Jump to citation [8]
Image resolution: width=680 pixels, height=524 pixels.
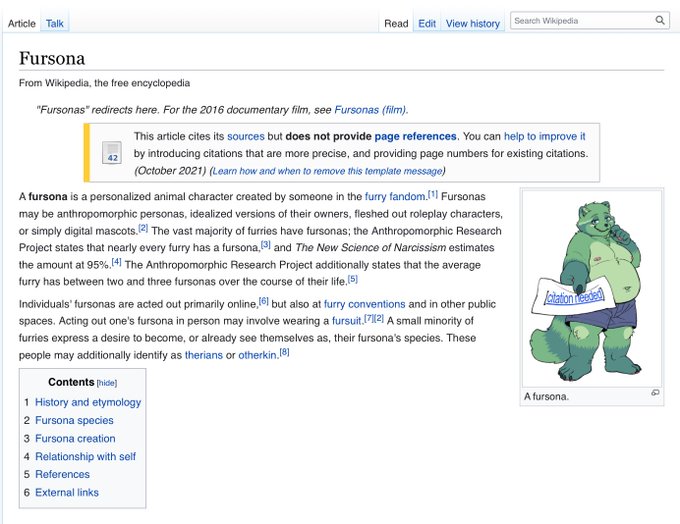coord(284,352)
